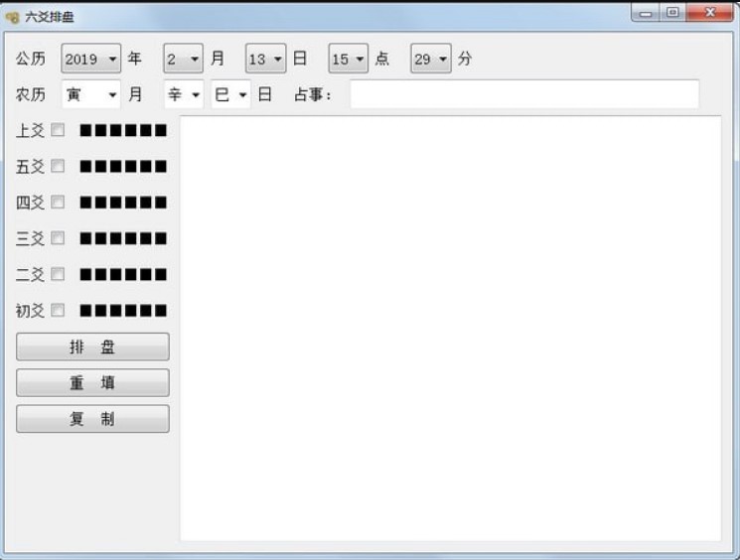Screen dimensions: 740x560
Task: Open the day dropdown showing 13
Action: (x=265, y=59)
